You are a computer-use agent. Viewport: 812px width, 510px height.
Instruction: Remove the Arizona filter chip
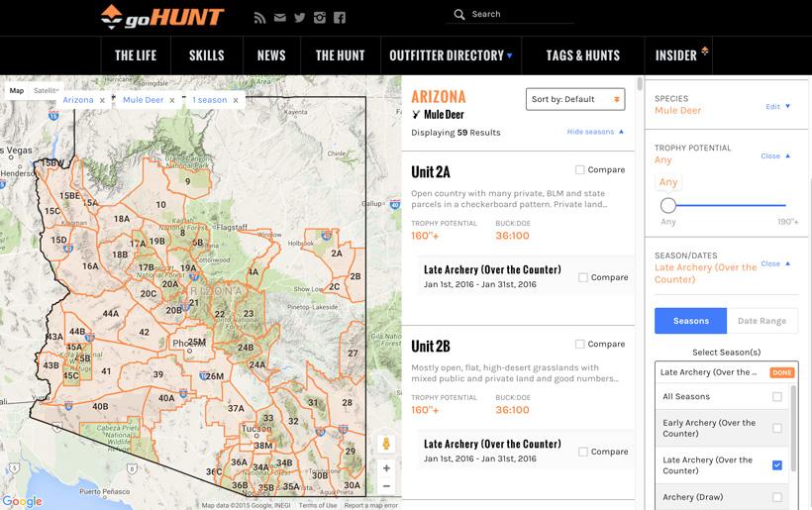pos(102,100)
